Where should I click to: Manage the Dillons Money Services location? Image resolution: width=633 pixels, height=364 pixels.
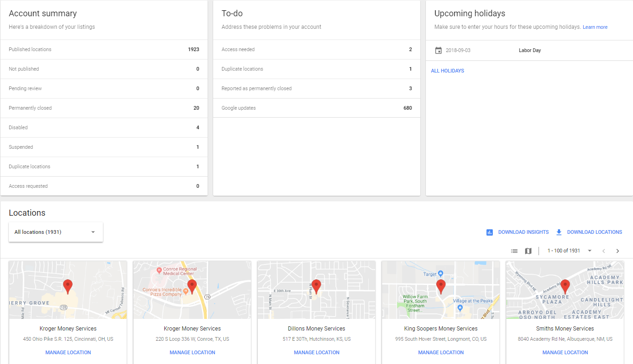tap(316, 352)
